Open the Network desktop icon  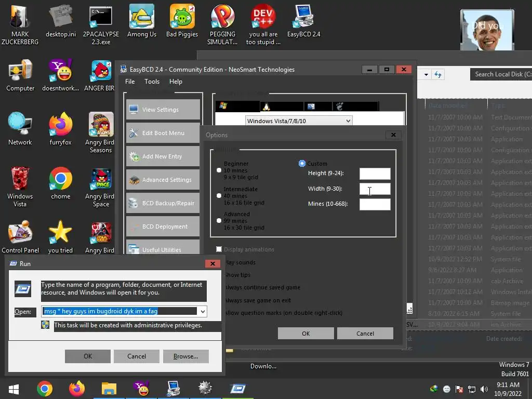[x=20, y=129]
